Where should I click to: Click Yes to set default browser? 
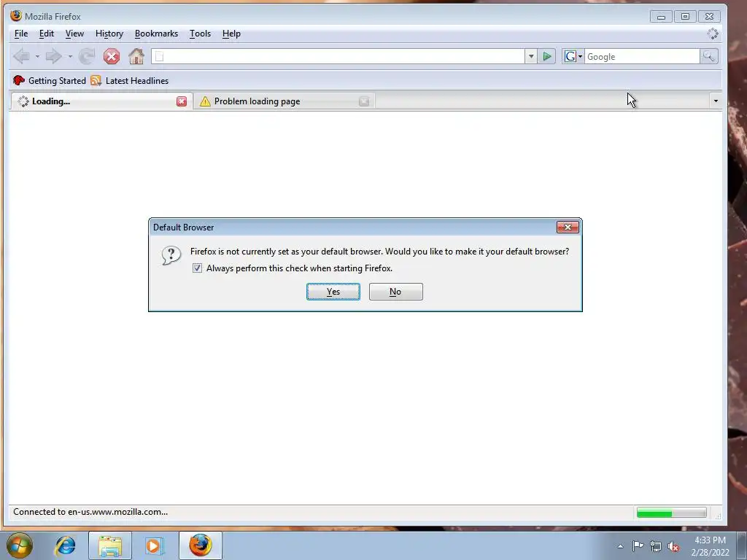tap(333, 292)
